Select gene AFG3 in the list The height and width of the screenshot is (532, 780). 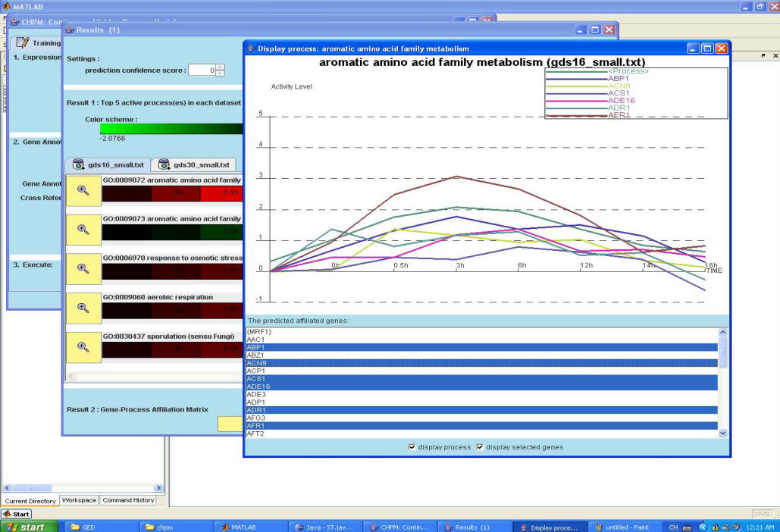coord(255,418)
